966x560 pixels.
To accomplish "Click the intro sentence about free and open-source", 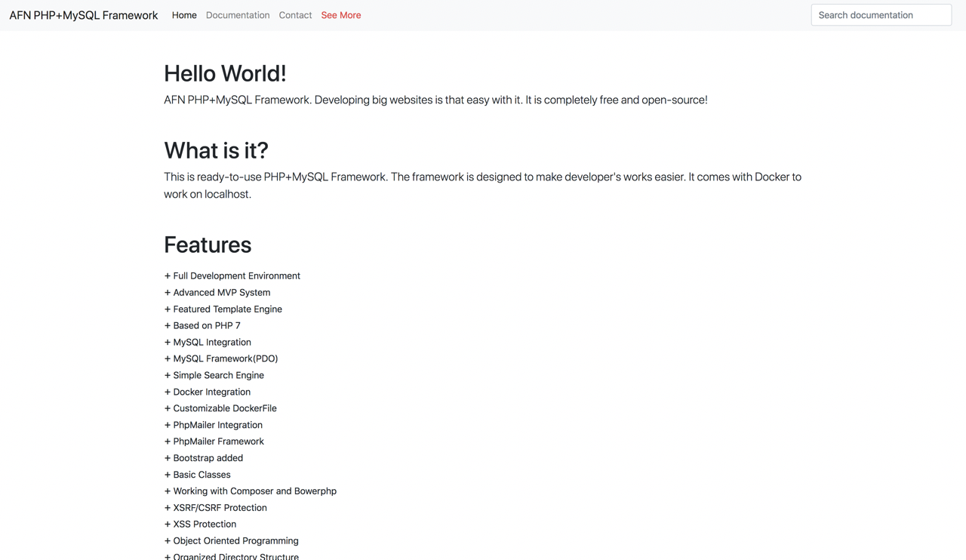I will click(x=435, y=100).
